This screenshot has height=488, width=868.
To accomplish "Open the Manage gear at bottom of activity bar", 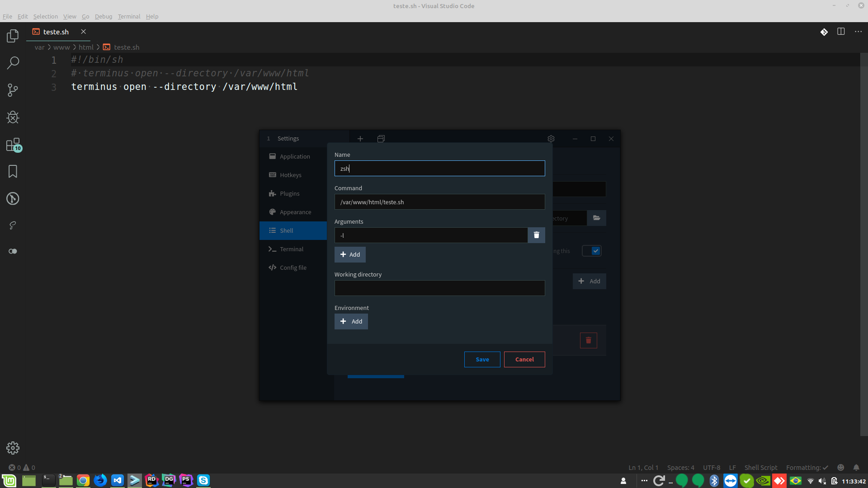I will [13, 448].
